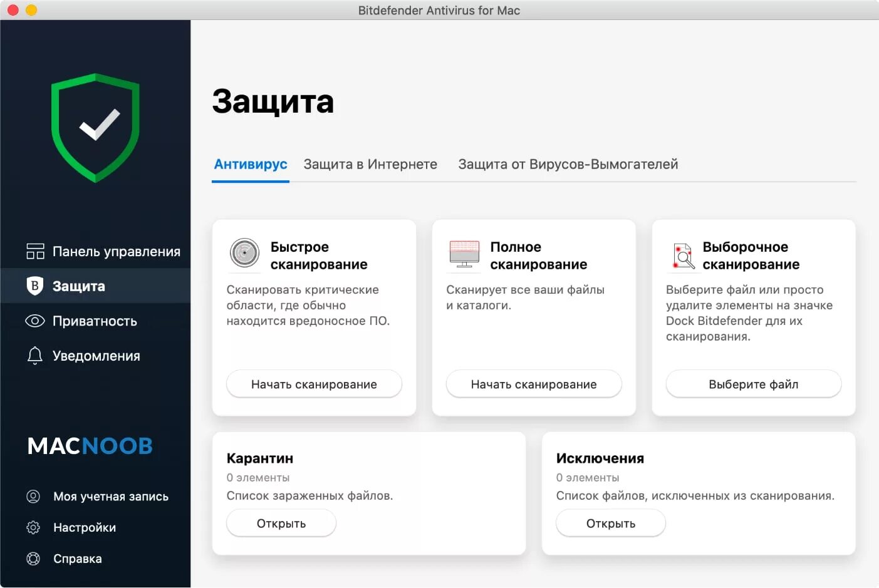This screenshot has width=879, height=588.
Task: Open the Защита от Вирусов-Вымогателей tab
Action: [568, 164]
